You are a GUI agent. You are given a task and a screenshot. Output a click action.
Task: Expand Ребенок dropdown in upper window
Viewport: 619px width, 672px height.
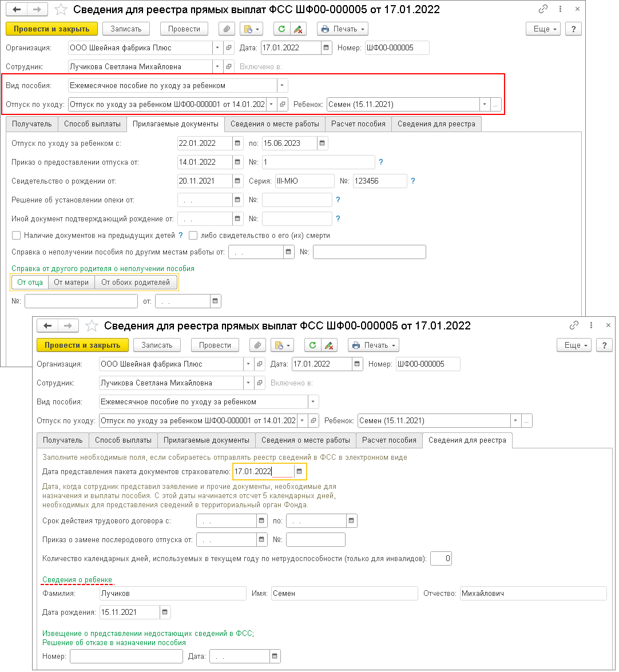pyautogui.click(x=485, y=104)
